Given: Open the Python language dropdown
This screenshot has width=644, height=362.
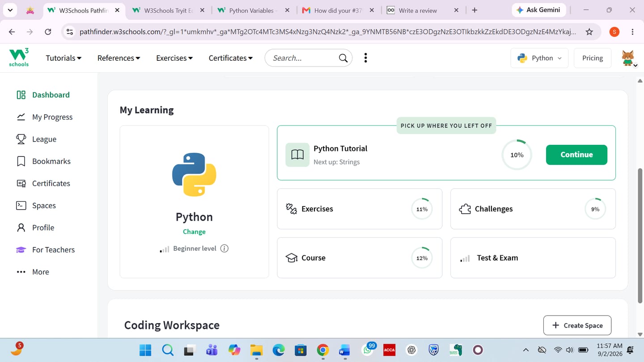Looking at the screenshot, I should pyautogui.click(x=539, y=58).
